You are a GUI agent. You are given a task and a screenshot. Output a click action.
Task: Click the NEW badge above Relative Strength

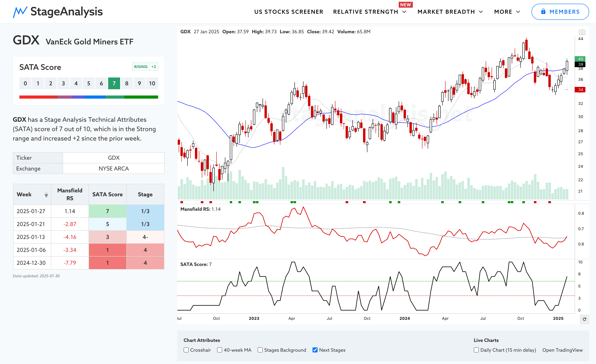[406, 5]
